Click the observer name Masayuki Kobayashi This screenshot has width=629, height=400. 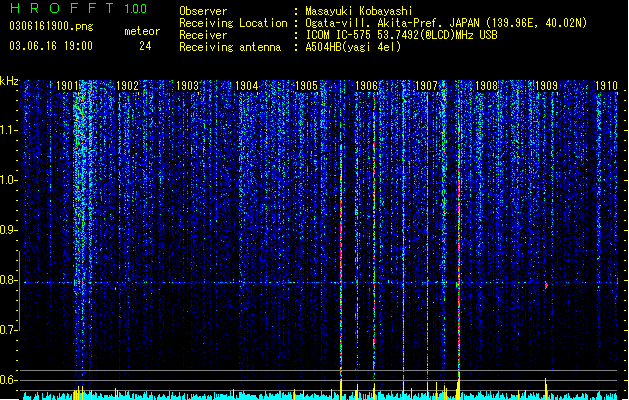359,11
